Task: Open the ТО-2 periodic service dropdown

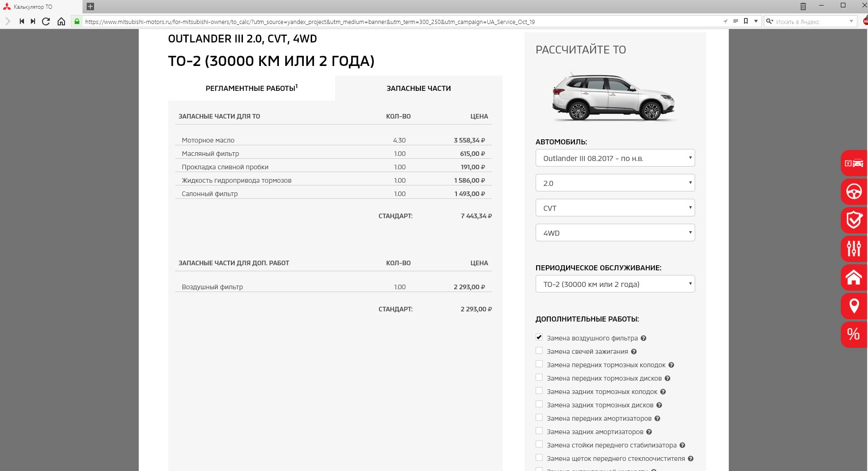Action: (x=615, y=284)
